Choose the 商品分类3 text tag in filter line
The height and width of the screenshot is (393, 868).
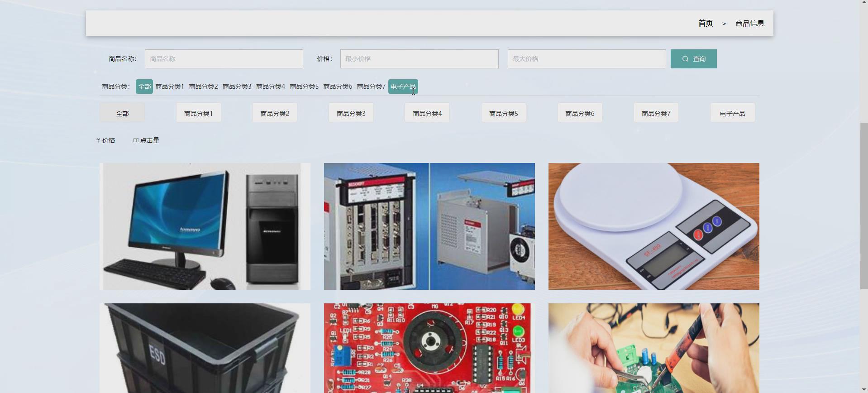(237, 86)
